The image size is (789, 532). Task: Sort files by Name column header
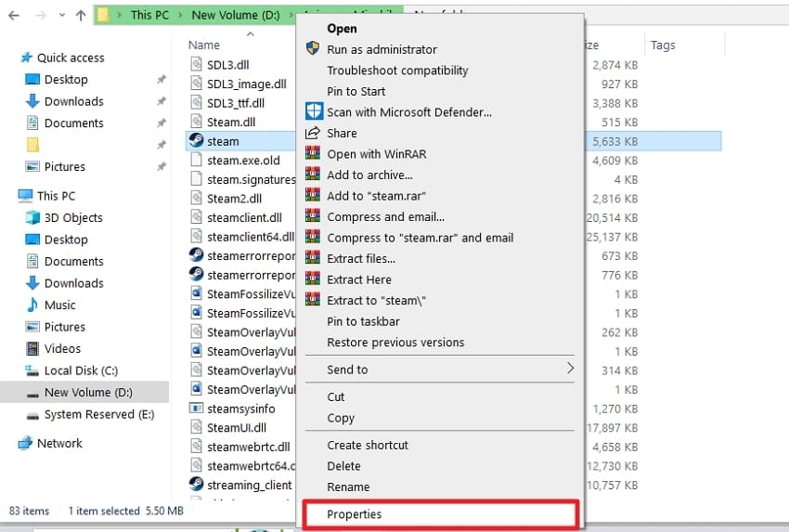(x=204, y=45)
